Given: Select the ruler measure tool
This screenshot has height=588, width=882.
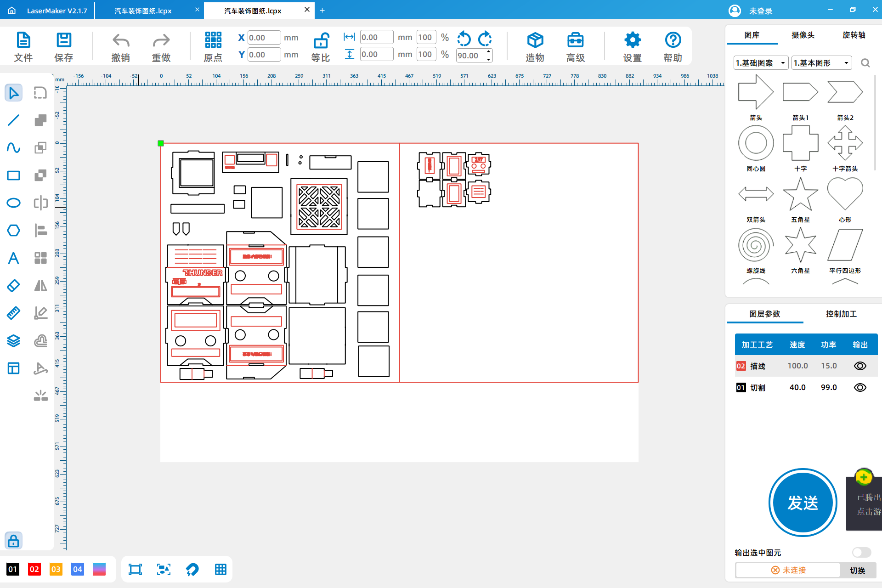Looking at the screenshot, I should click(x=13, y=313).
